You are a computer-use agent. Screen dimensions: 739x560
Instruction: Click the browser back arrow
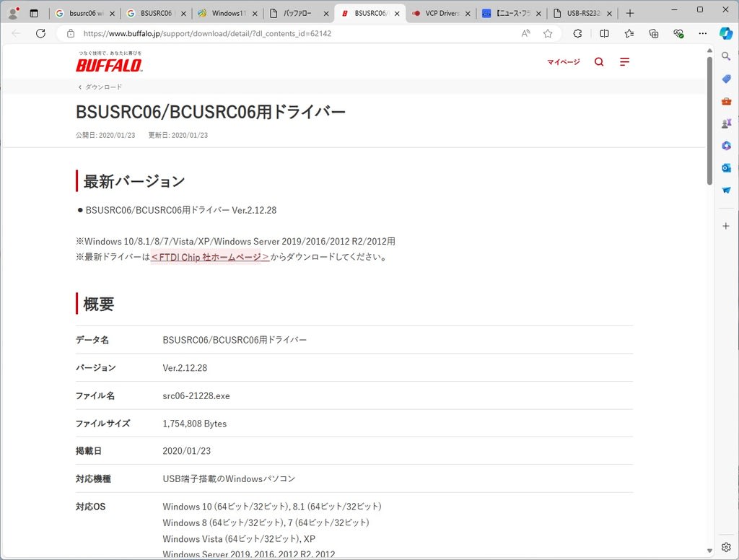pos(17,33)
